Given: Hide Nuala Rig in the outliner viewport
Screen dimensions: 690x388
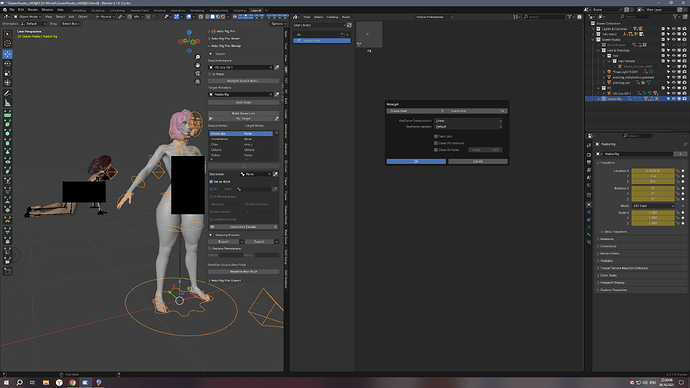Looking at the screenshot, I should pos(674,99).
